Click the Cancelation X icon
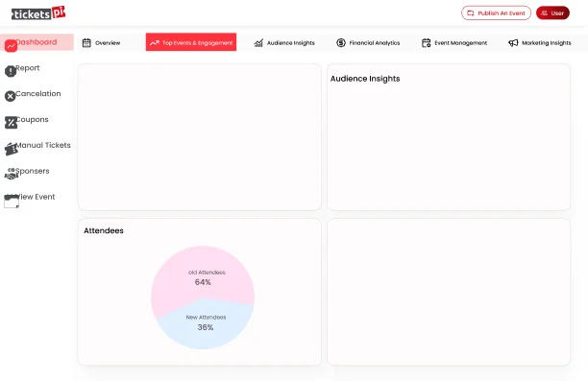 [x=11, y=96]
